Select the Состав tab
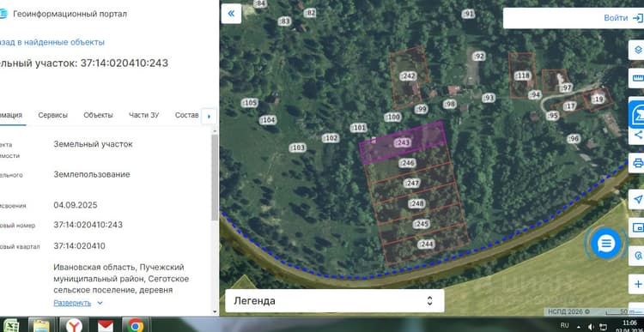 pyautogui.click(x=187, y=115)
